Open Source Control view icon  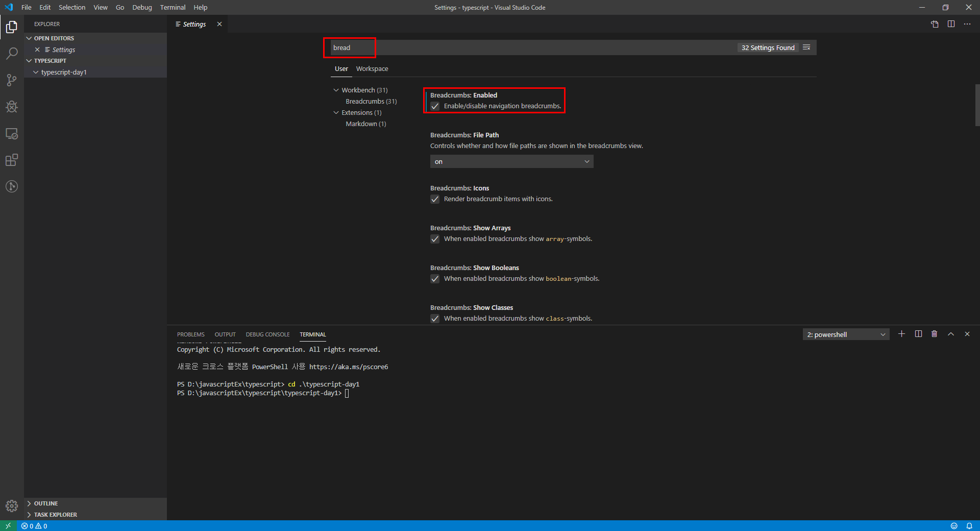coord(12,80)
